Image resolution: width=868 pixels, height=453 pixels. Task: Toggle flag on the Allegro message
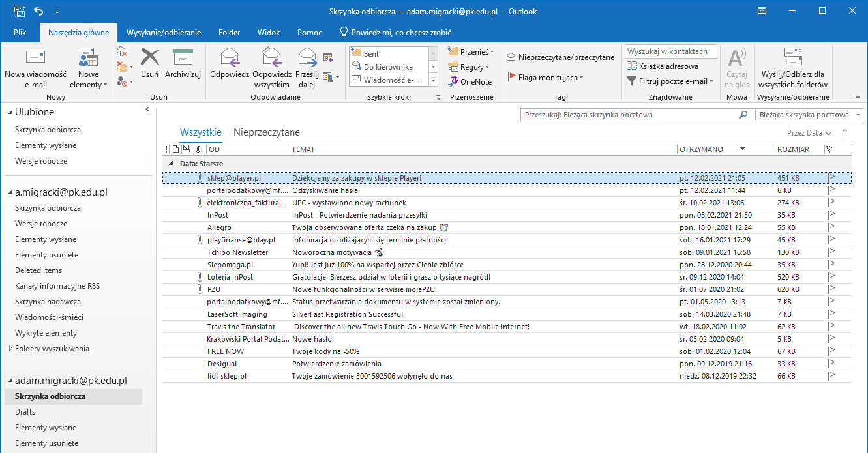click(x=831, y=227)
